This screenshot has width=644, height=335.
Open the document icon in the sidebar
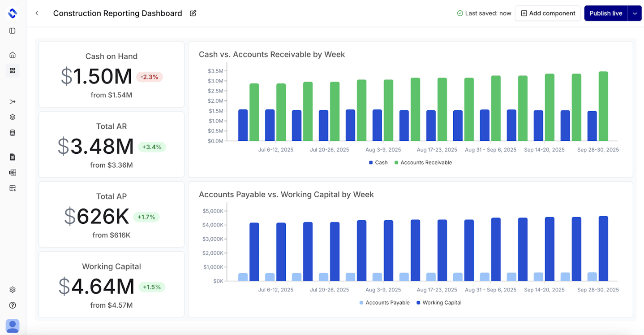point(13,157)
